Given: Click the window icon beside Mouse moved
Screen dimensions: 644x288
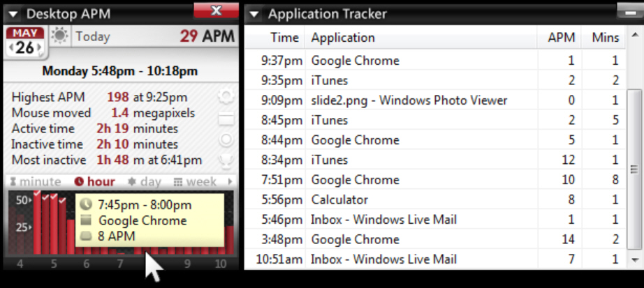Looking at the screenshot, I should point(226,119).
